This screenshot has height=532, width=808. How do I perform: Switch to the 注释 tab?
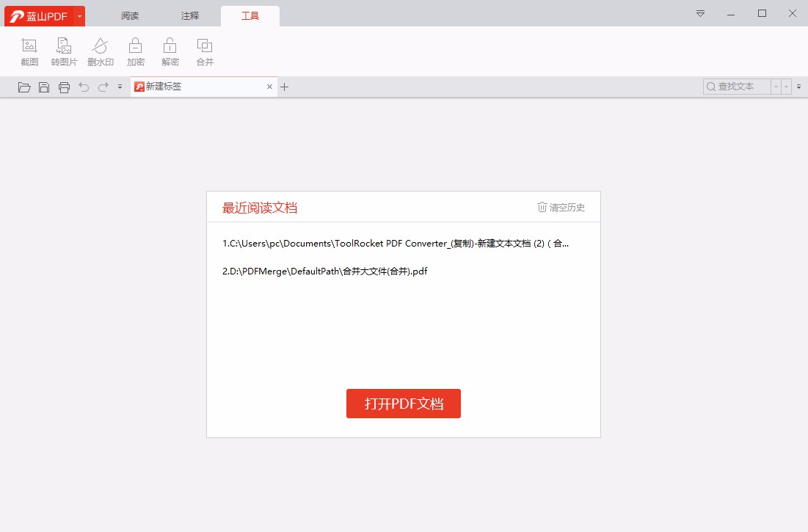click(x=189, y=15)
